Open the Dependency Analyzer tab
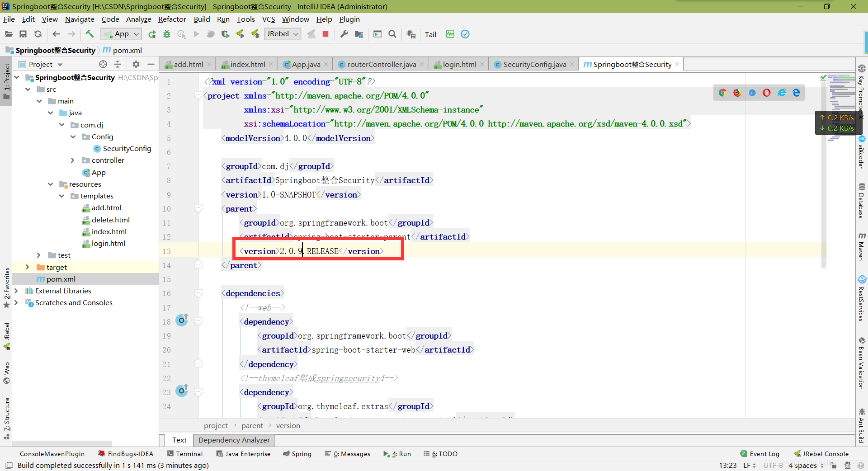 click(234, 440)
